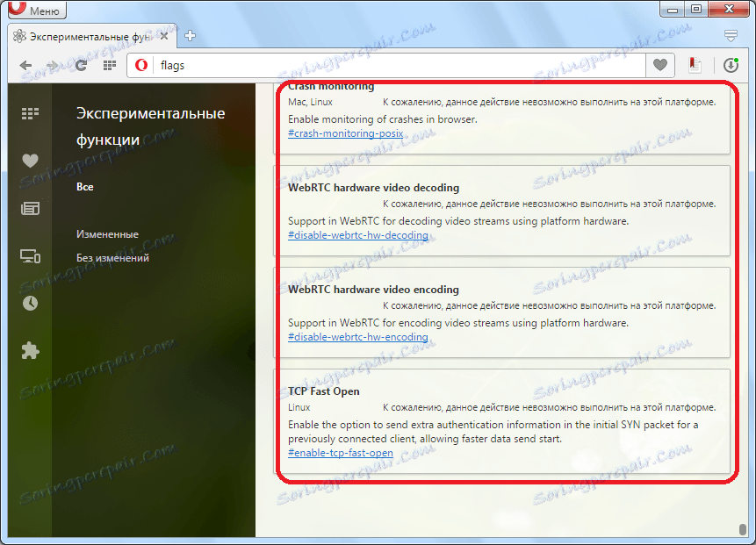Reload the flags page
Image resolution: width=756 pixels, height=545 pixels.
pyautogui.click(x=81, y=65)
